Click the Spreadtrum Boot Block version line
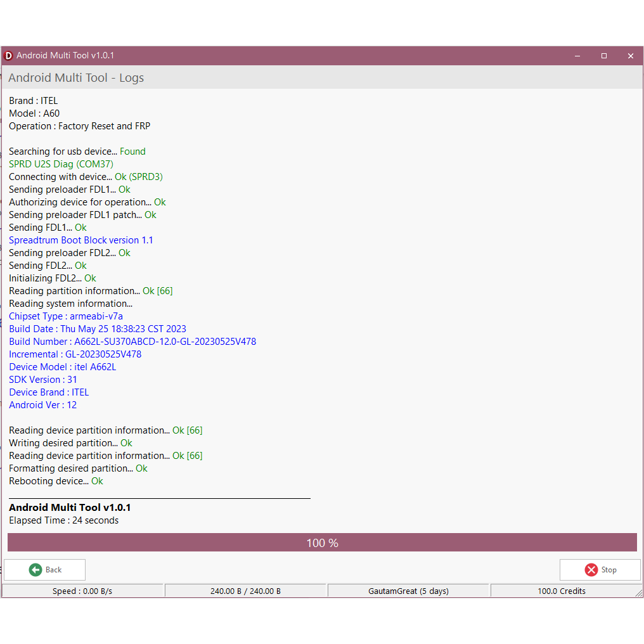The image size is (644, 644). tap(80, 240)
